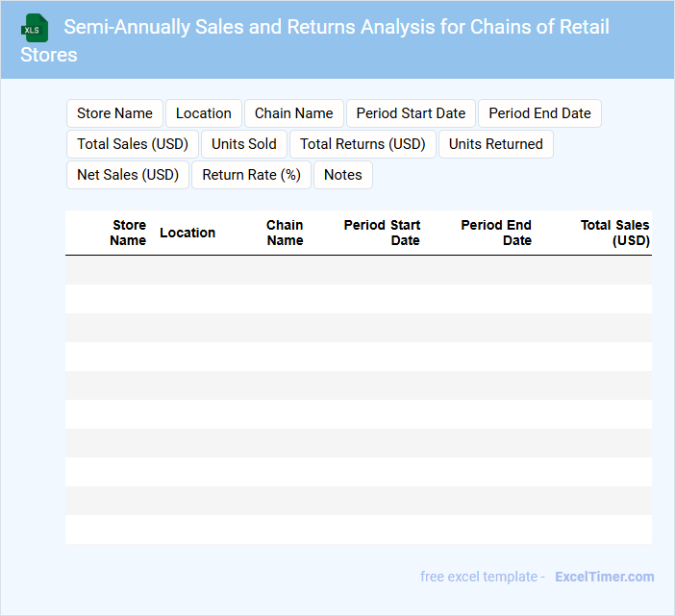Select the Period End Date tag
The height and width of the screenshot is (616, 675).
point(539,113)
